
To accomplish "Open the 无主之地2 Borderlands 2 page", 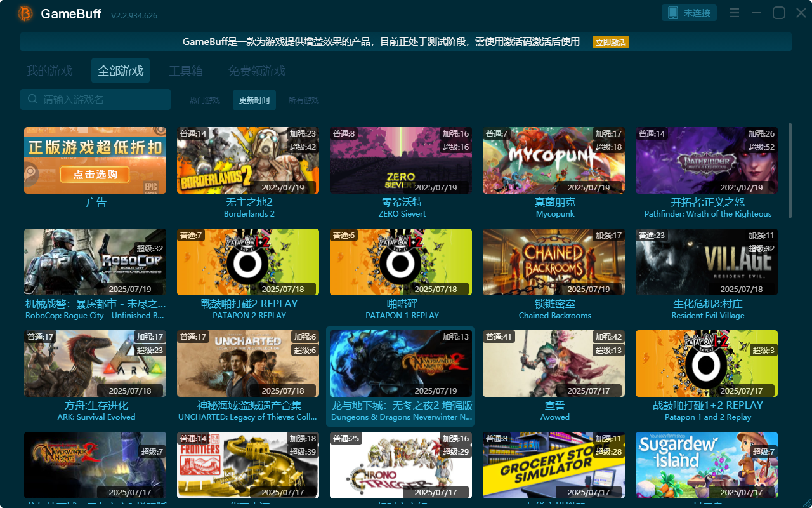I will (x=248, y=160).
